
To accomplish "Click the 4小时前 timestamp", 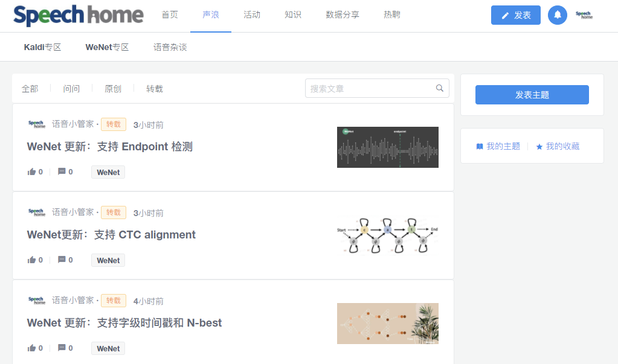I will point(148,302).
